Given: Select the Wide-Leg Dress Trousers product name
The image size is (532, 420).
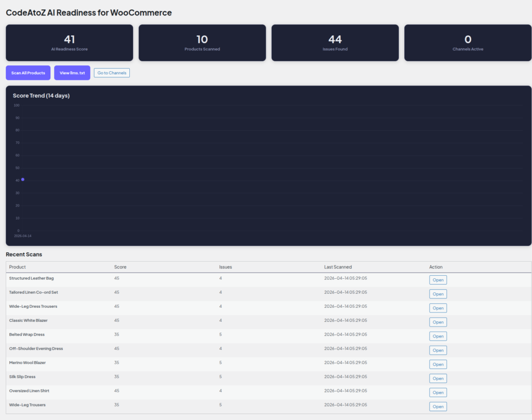Looking at the screenshot, I should coord(33,306).
